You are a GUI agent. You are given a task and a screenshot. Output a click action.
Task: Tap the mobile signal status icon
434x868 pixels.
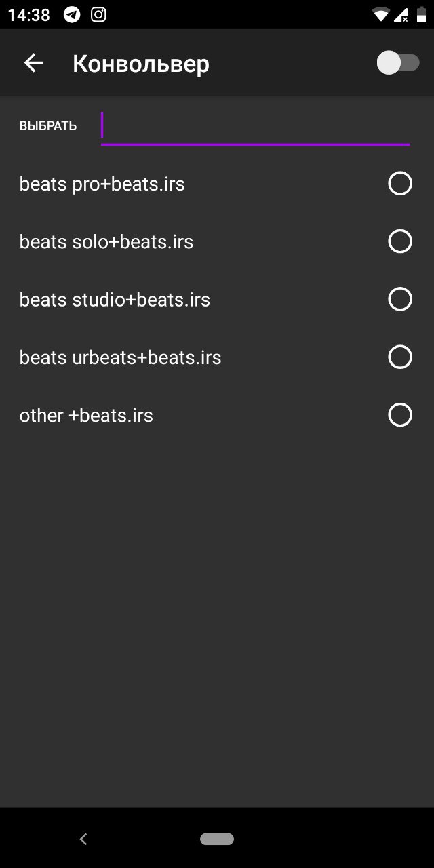pyautogui.click(x=401, y=14)
